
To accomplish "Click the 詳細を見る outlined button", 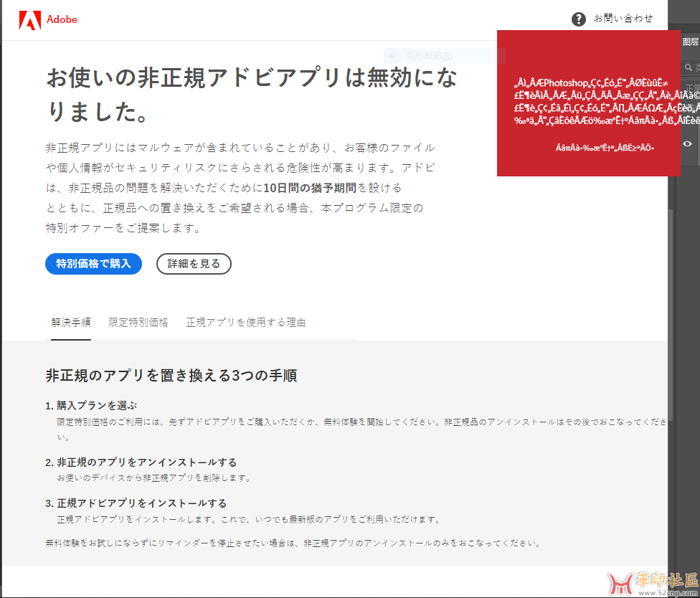I will pyautogui.click(x=194, y=264).
